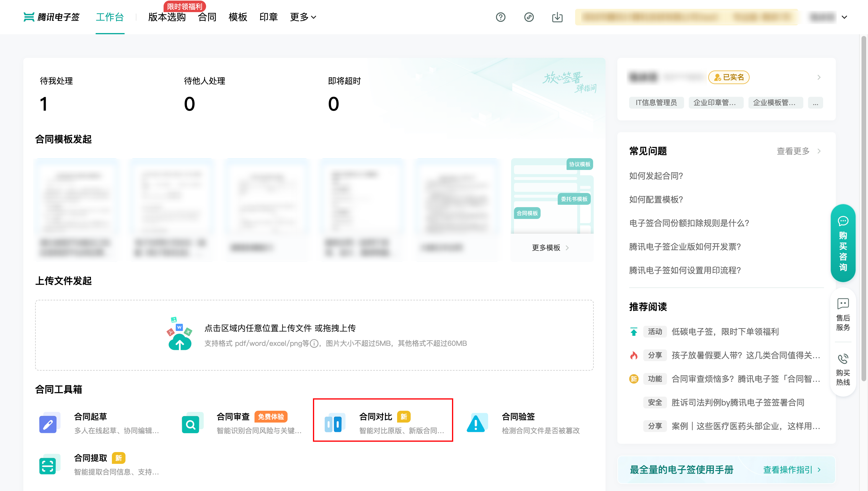The height and width of the screenshot is (491, 868).
Task: Switch to the 合同 tab
Action: (207, 17)
